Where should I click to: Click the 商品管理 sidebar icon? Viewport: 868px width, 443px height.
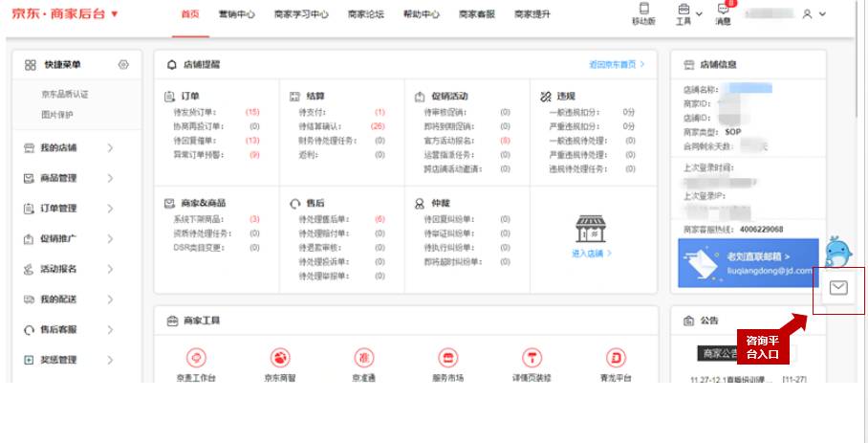pos(29,178)
